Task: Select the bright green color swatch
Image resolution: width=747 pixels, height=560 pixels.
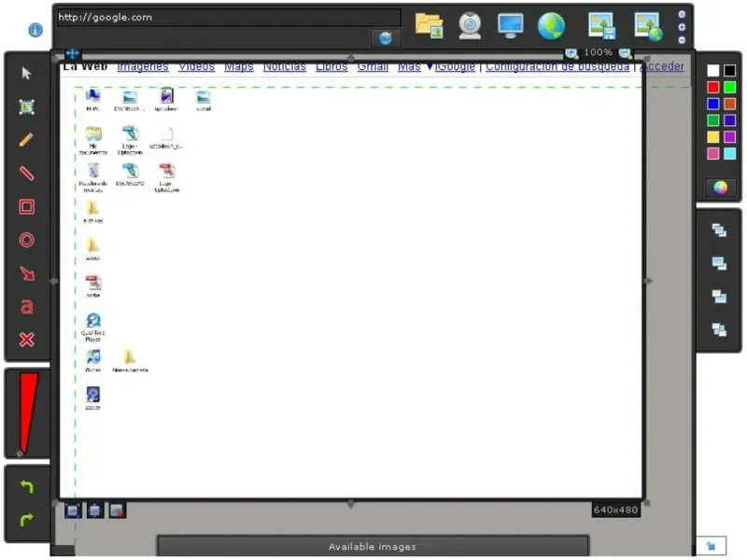Action: [729, 87]
